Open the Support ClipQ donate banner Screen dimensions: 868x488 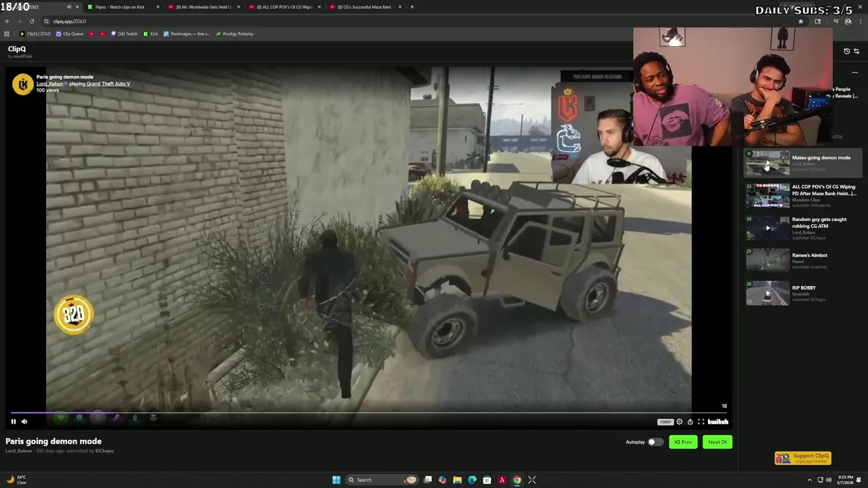(x=804, y=458)
